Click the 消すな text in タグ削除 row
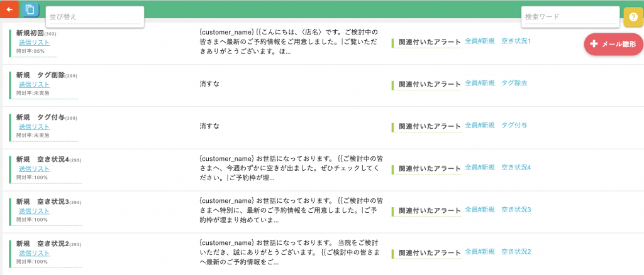644x275 pixels. pyautogui.click(x=209, y=84)
